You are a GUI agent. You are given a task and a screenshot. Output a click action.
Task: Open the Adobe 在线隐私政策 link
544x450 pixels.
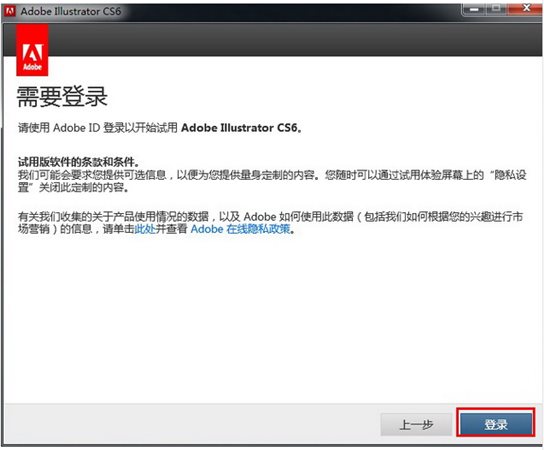(x=240, y=229)
